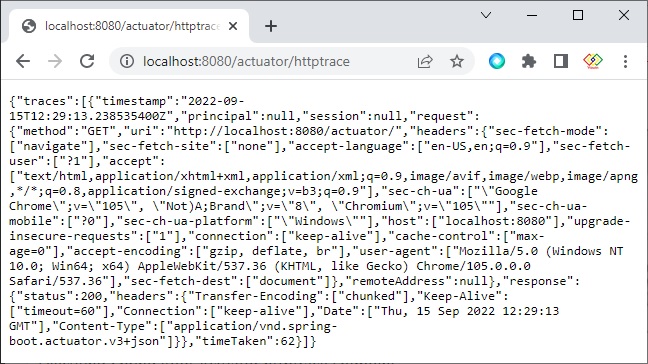Click the "timeout=60" value
The width and height of the screenshot is (648, 364).
click(x=59, y=311)
